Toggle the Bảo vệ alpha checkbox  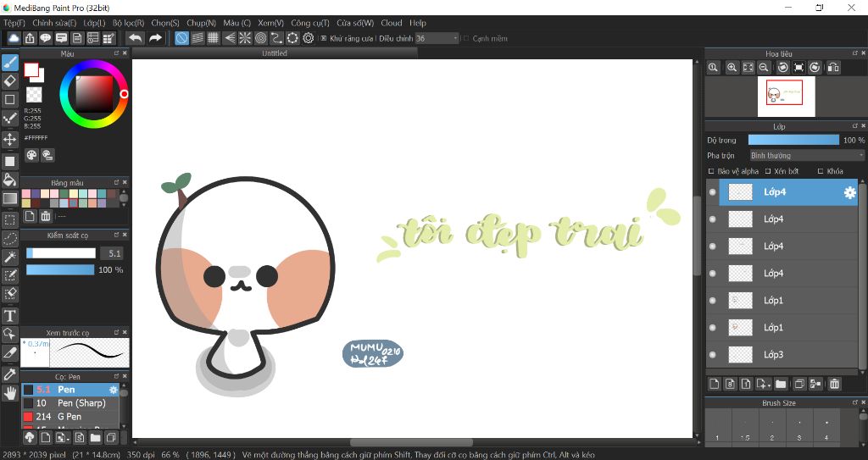point(733,171)
